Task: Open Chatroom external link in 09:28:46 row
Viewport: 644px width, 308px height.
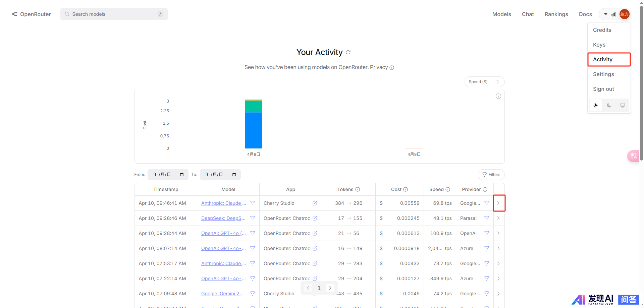Action: pos(315,218)
